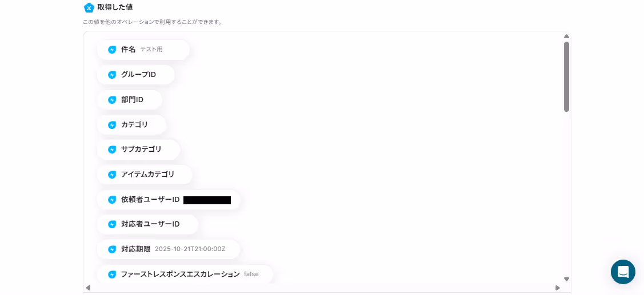This screenshot has width=644, height=295.
Task: Select the 対応者ユーザーID value chip
Action: [147, 224]
